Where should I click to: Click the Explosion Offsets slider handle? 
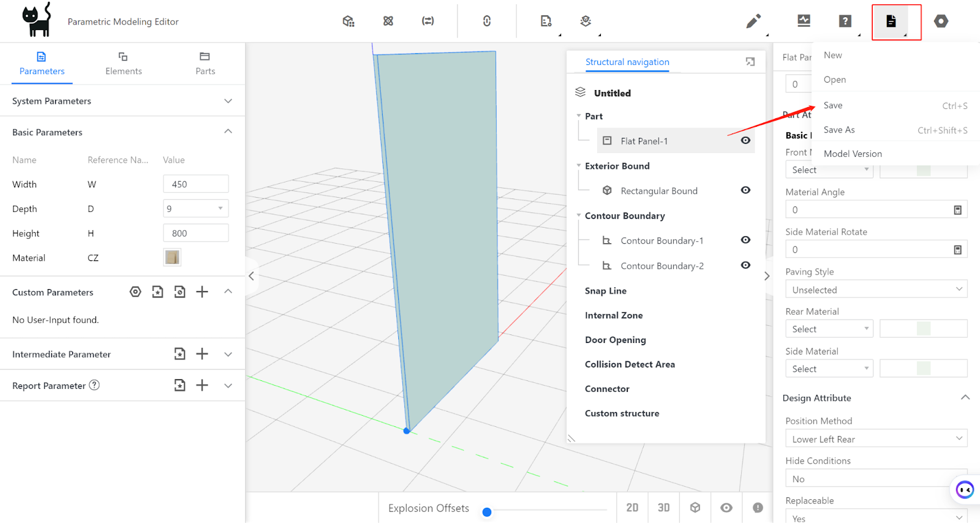(487, 512)
